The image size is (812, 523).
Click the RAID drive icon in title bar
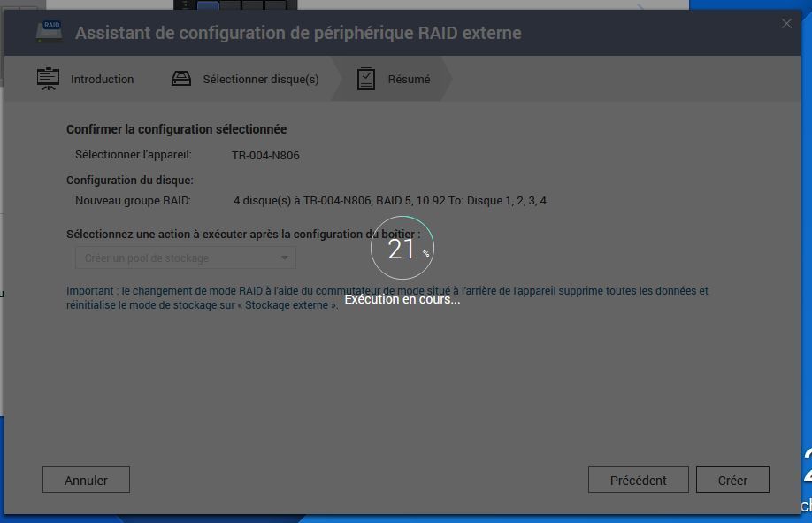(50, 32)
